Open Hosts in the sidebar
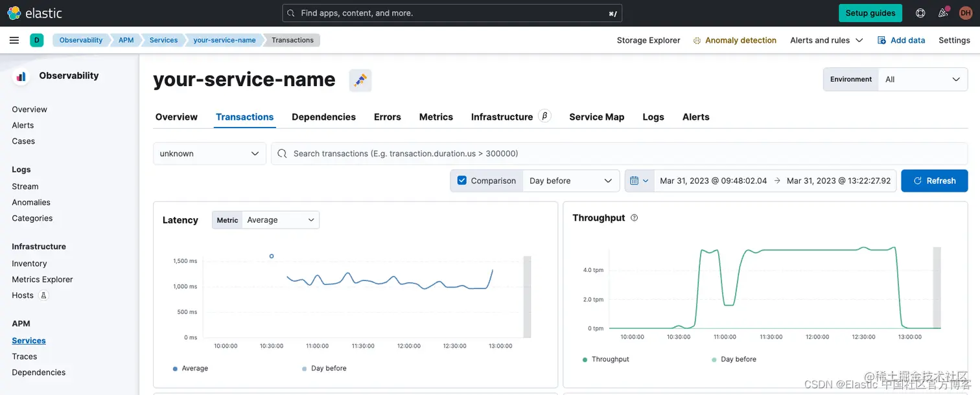 (x=23, y=295)
